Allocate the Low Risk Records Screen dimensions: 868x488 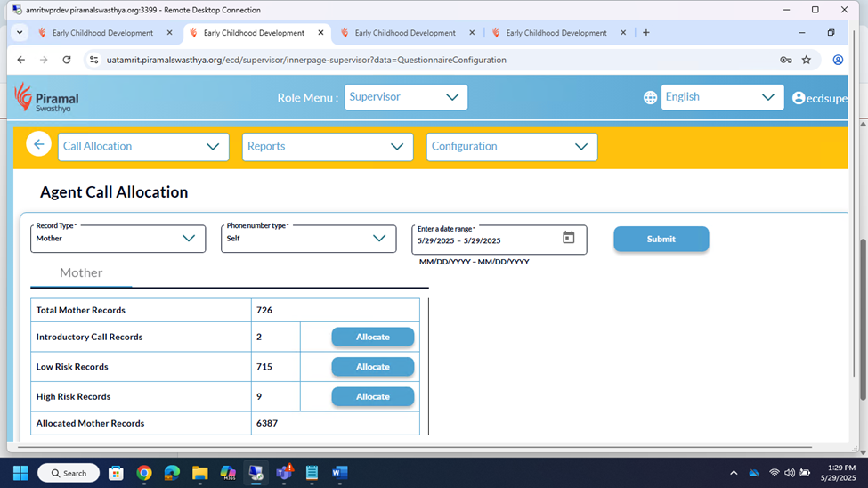click(x=372, y=367)
